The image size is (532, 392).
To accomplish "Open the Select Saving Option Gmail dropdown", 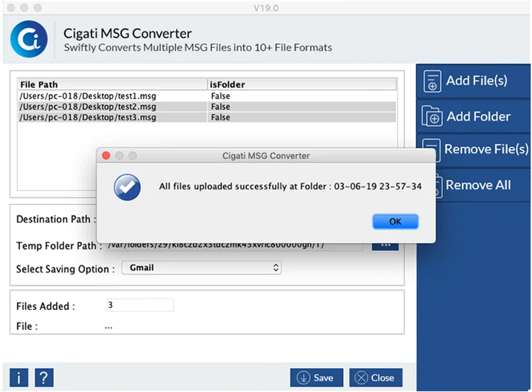I will point(201,267).
